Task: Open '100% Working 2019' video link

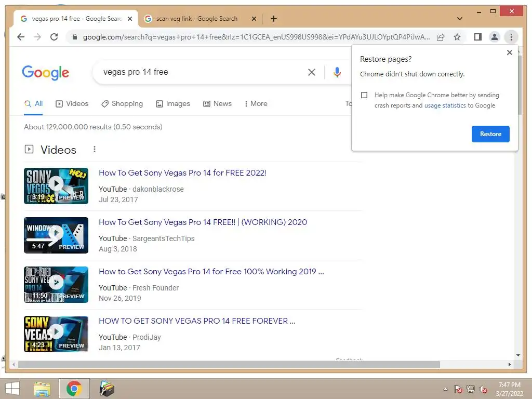Action: click(211, 272)
